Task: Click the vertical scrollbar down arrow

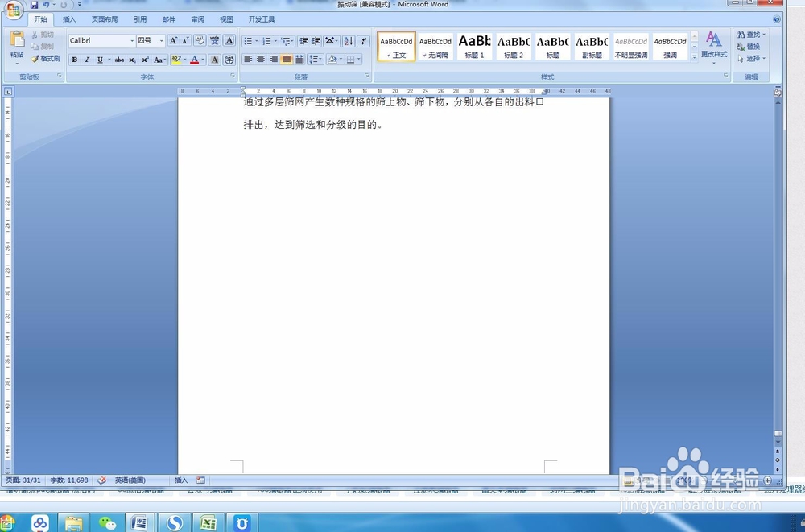Action: [x=778, y=442]
